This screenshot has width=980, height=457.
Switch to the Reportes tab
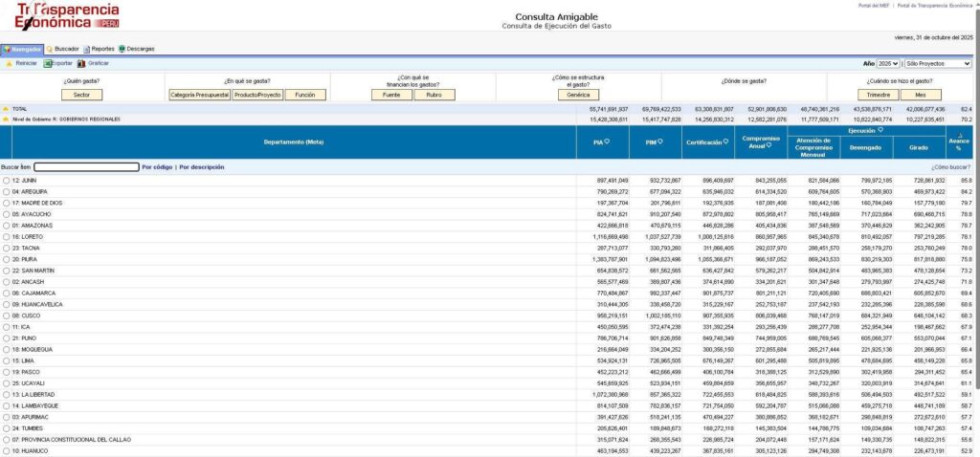[99, 49]
